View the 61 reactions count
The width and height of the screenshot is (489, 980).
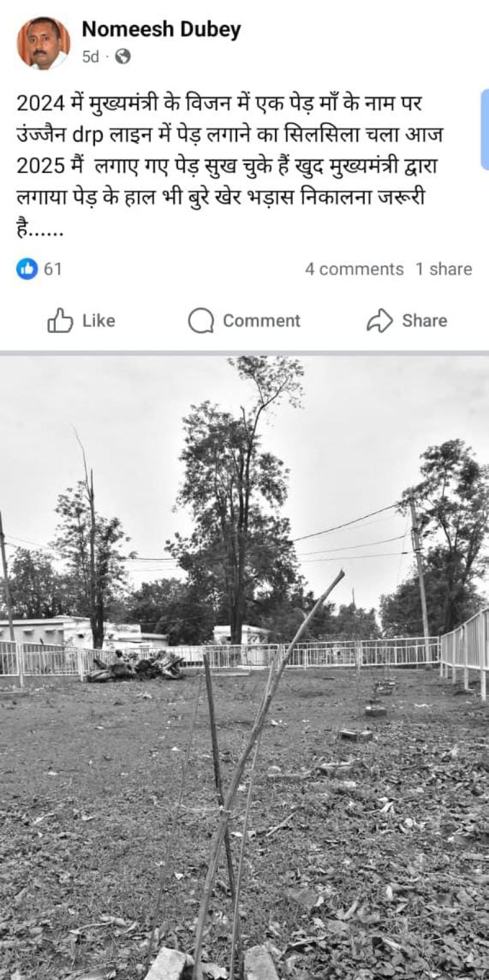(52, 269)
